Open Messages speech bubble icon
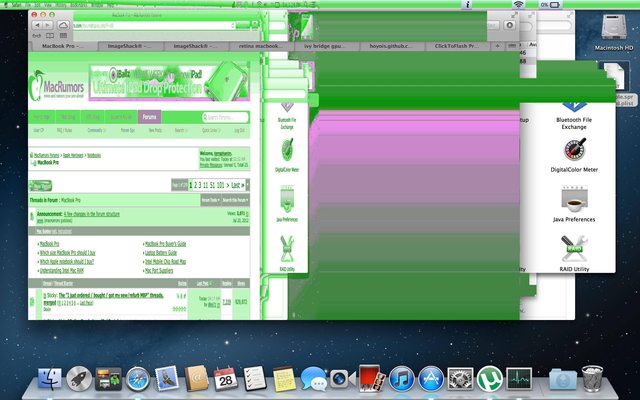 pyautogui.click(x=313, y=379)
